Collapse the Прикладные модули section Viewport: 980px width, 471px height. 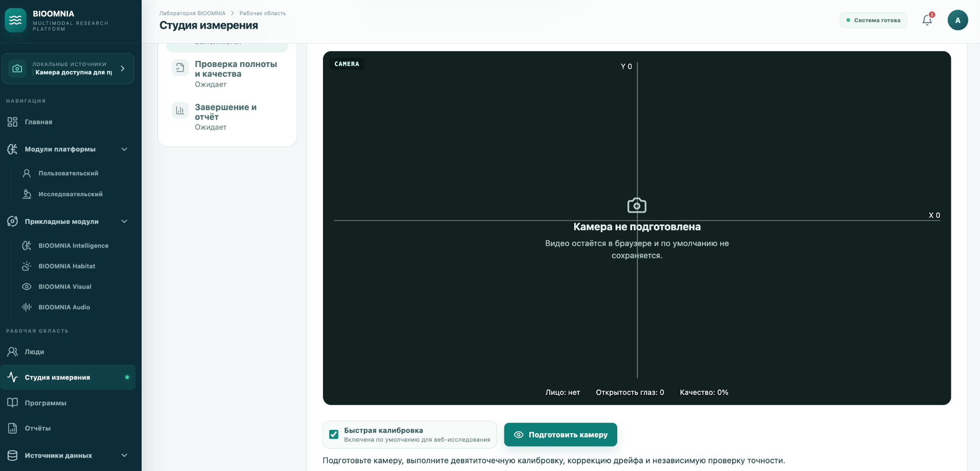pos(124,221)
